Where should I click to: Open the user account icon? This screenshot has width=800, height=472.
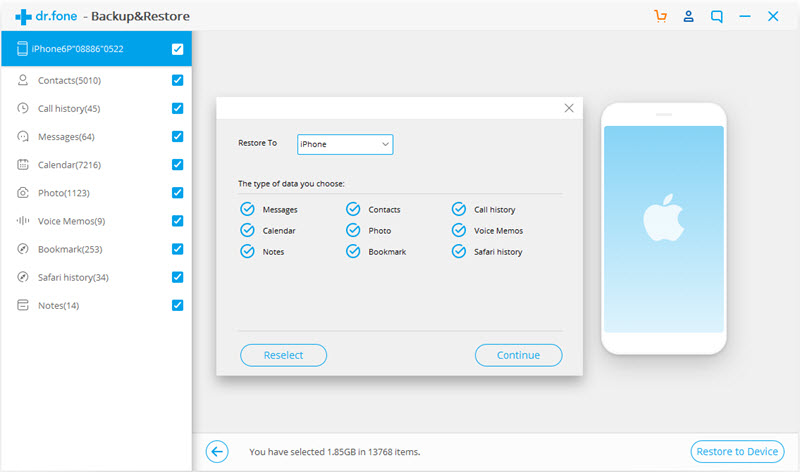pyautogui.click(x=688, y=16)
